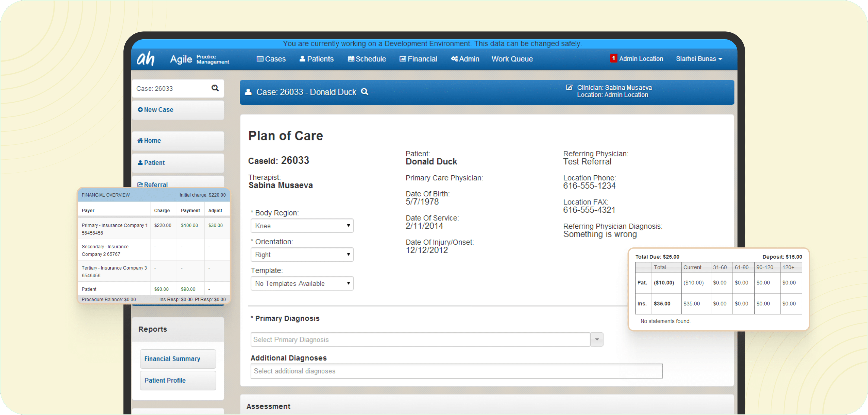
Task: Open the Work Queue menu
Action: click(x=512, y=59)
